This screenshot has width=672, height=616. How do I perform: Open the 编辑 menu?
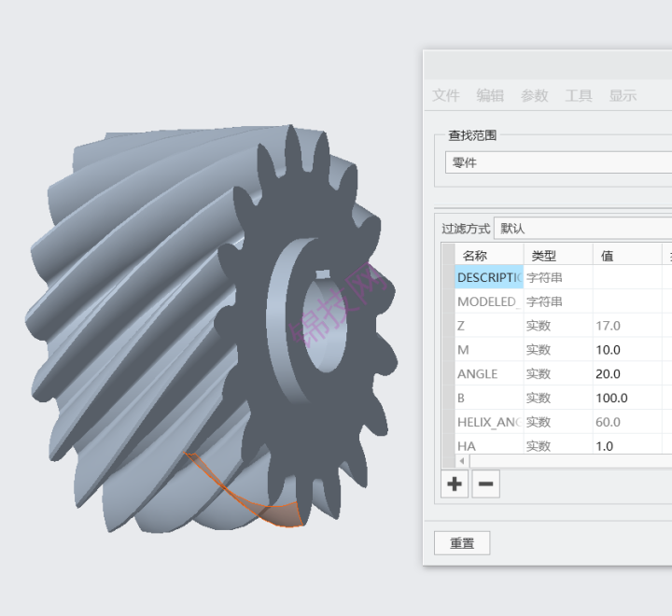click(x=490, y=95)
